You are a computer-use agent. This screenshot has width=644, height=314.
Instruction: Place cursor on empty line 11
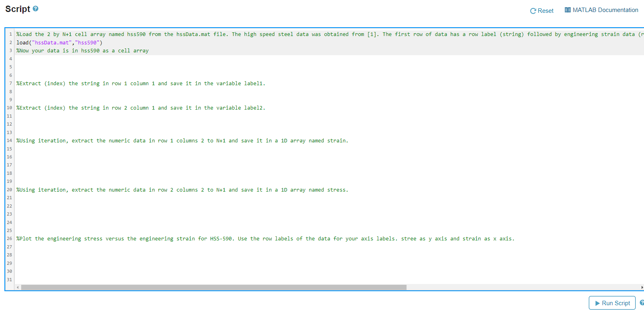pos(329,116)
